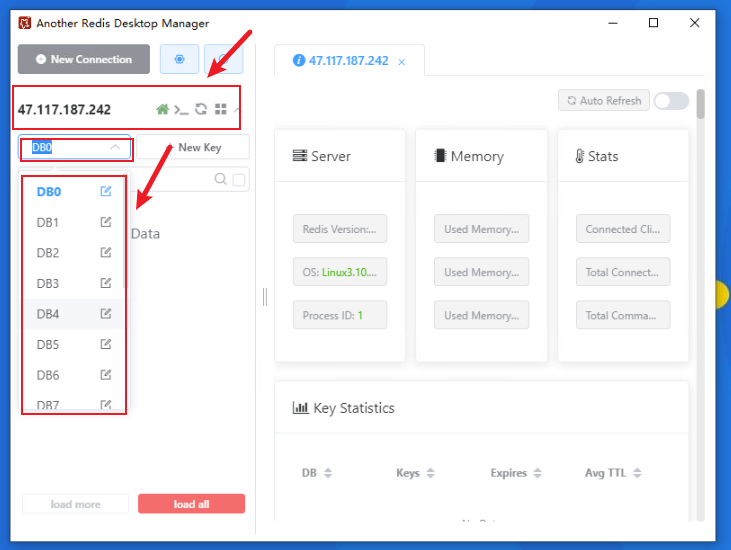Click the edit icon next to DB2
The image size is (731, 550).
(x=106, y=252)
